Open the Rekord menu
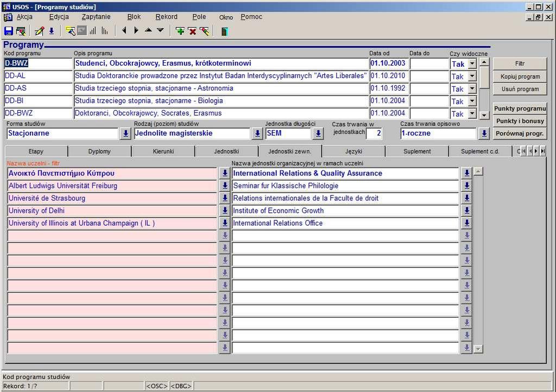Screen dimensions: 556x392 pos(166,17)
